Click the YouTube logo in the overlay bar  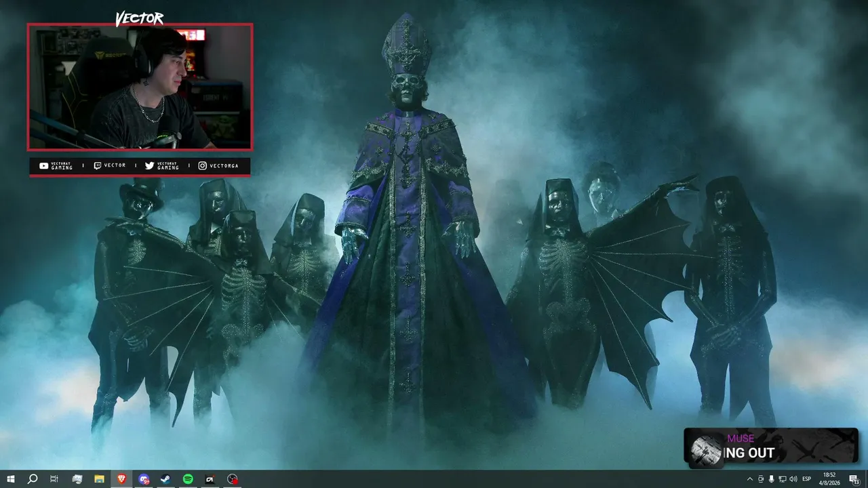coord(44,166)
